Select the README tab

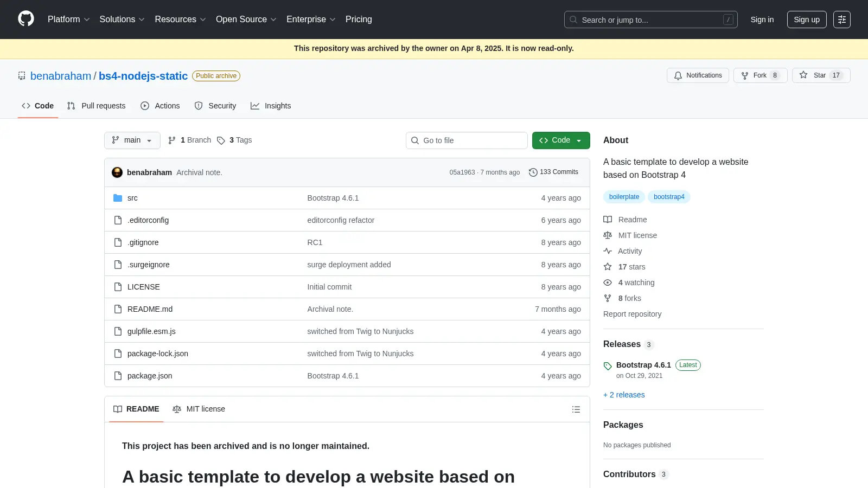[x=136, y=409]
